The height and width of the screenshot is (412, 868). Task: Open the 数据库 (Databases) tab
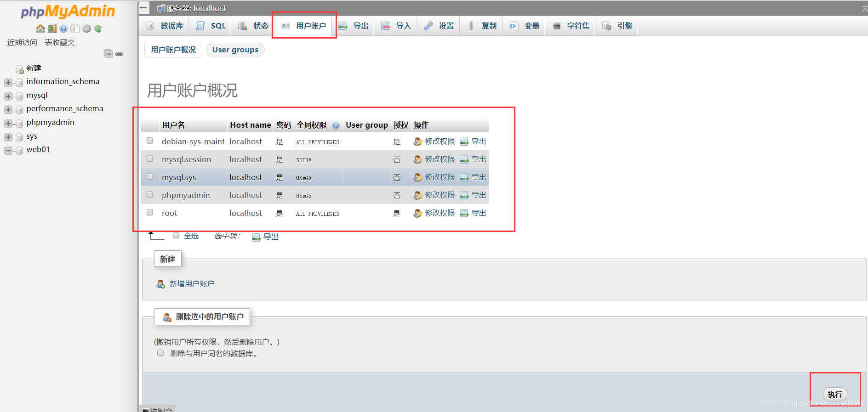coord(165,26)
